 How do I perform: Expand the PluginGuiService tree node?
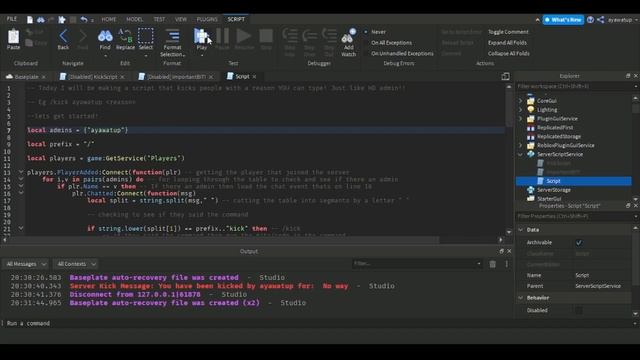[520, 119]
